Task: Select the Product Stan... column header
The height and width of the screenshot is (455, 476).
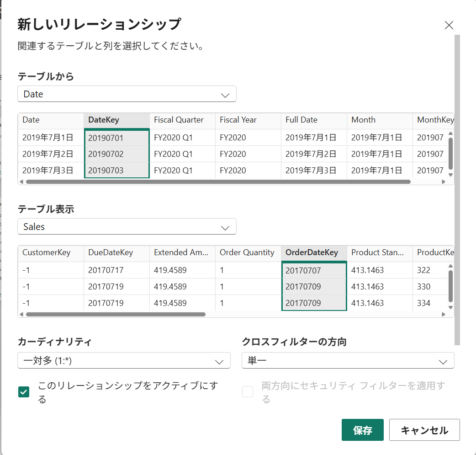Action: [380, 252]
